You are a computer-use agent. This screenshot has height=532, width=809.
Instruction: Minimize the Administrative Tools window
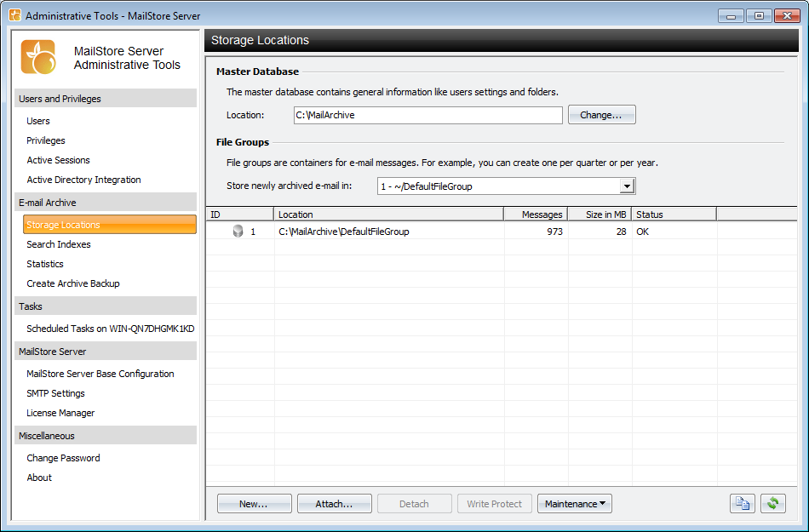point(731,16)
